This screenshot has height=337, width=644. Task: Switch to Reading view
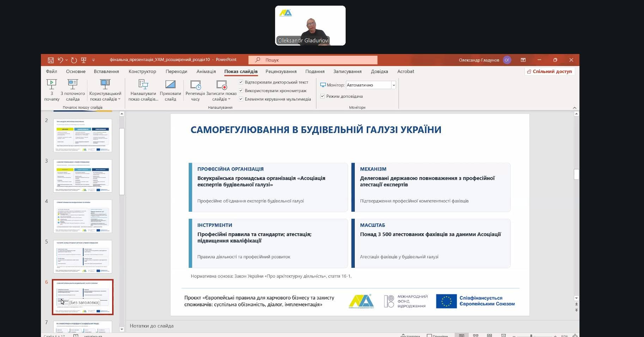[x=490, y=335]
